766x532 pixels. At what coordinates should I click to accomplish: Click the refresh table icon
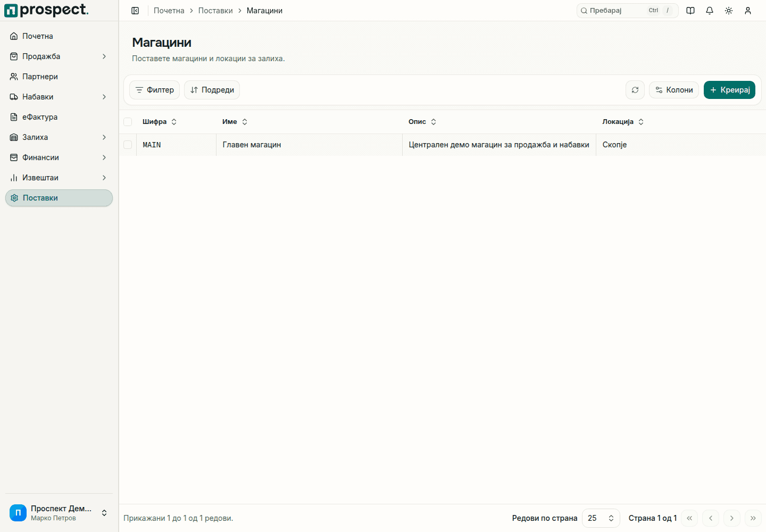(x=635, y=90)
